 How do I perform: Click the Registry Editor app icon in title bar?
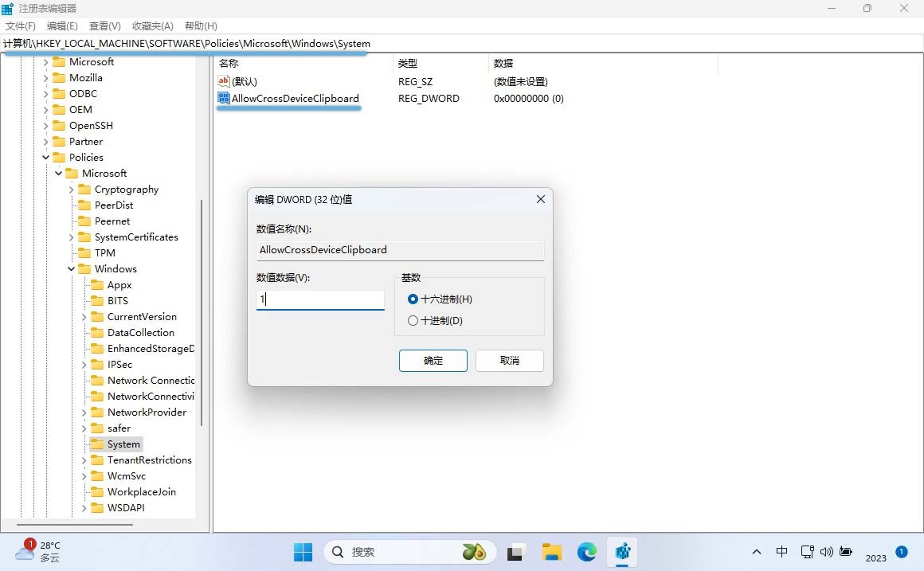[8, 8]
